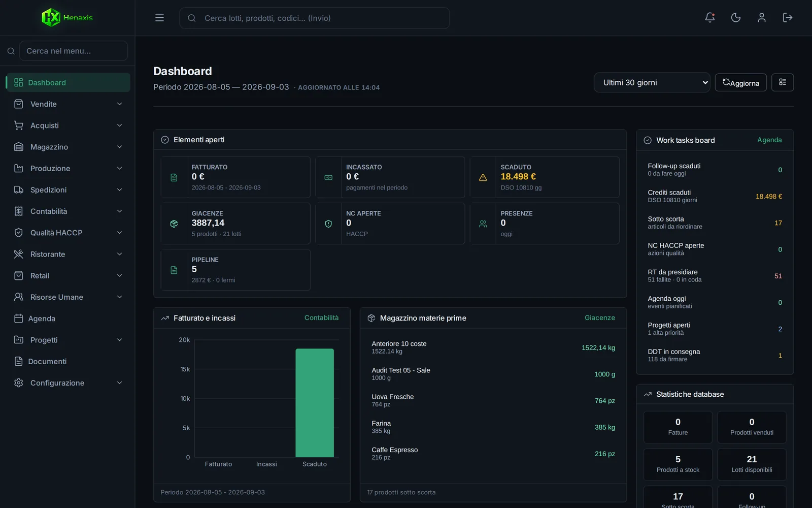Open the Ristorante menu item
The width and height of the screenshot is (812, 508).
point(68,254)
